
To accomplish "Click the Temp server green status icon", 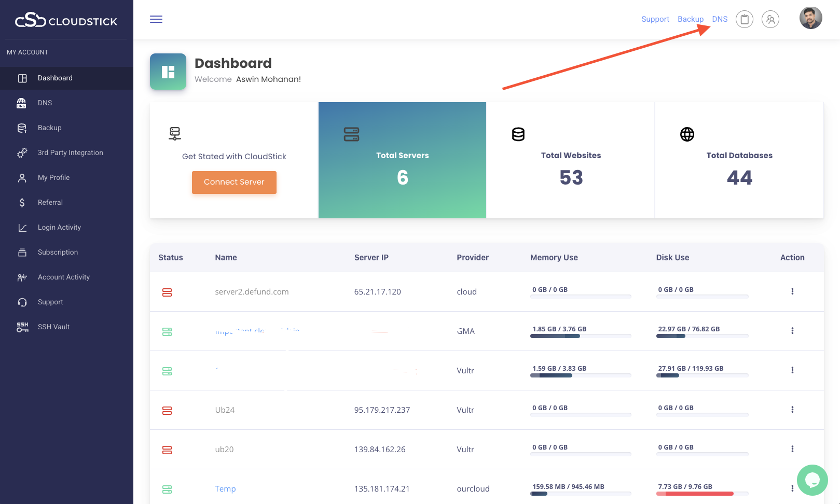I will [167, 489].
